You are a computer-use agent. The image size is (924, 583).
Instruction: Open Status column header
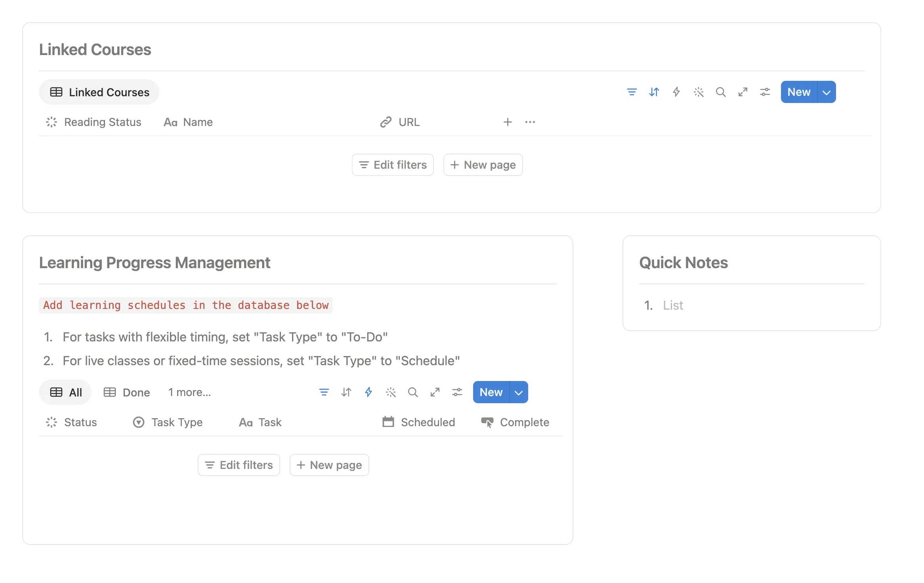coord(71,422)
